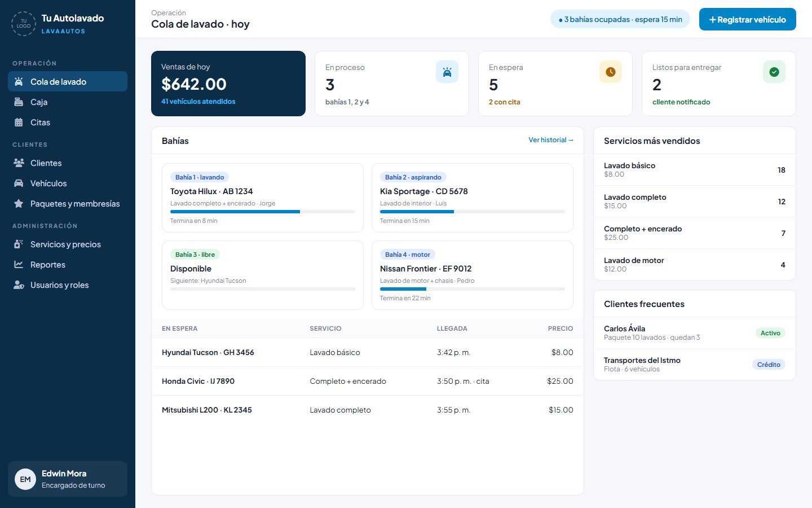812x508 pixels.
Task: Click the $25.00 price cell
Action: coord(560,381)
